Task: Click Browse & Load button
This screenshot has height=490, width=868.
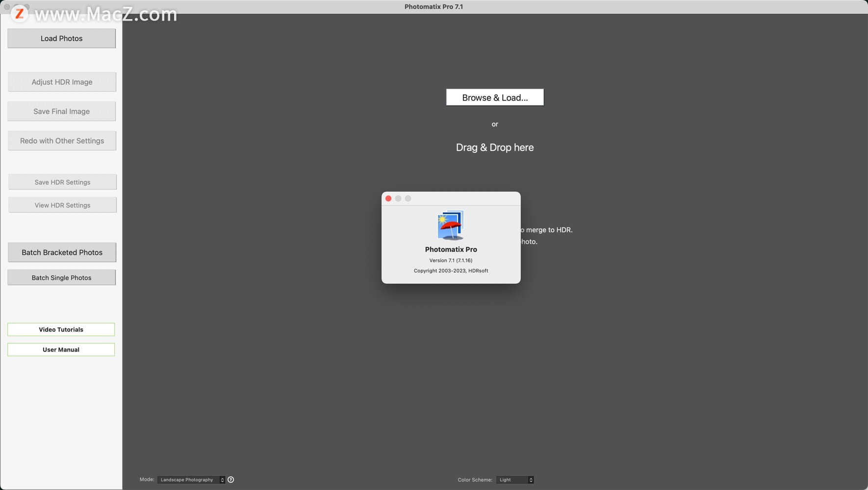Action: tap(495, 98)
